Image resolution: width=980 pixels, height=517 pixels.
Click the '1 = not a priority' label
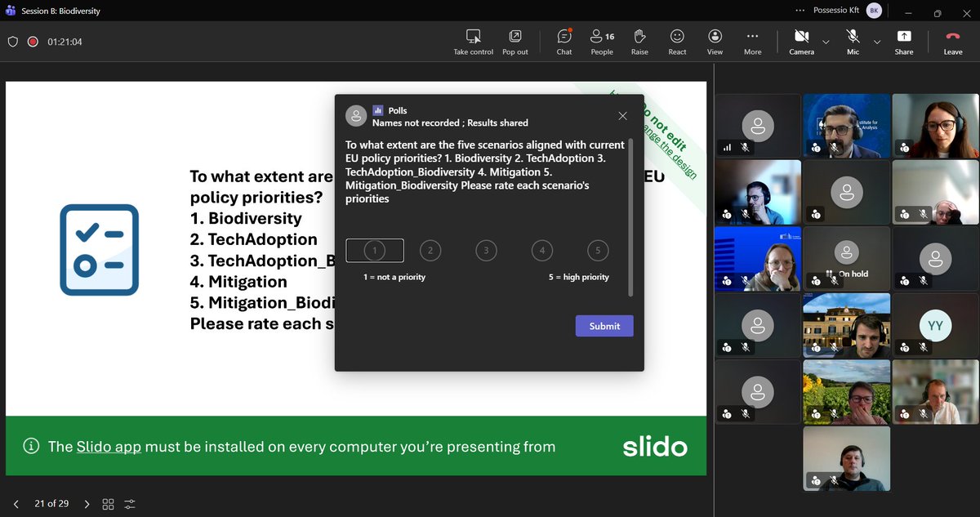tap(394, 277)
